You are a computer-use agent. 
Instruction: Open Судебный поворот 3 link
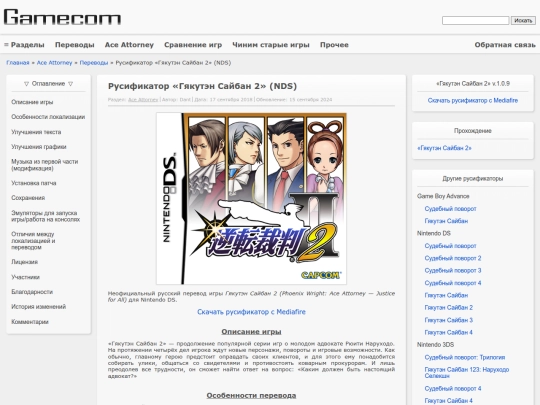tap(453, 271)
